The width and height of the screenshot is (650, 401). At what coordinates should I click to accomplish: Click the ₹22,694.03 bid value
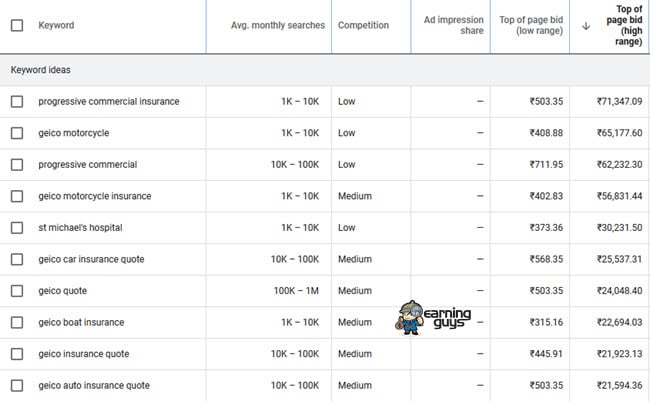point(619,322)
